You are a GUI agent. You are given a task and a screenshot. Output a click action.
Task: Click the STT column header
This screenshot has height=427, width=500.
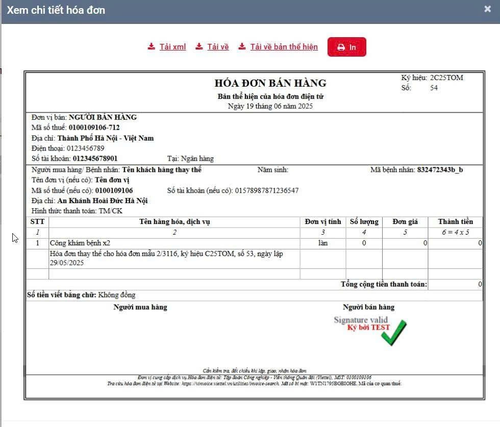point(37,222)
